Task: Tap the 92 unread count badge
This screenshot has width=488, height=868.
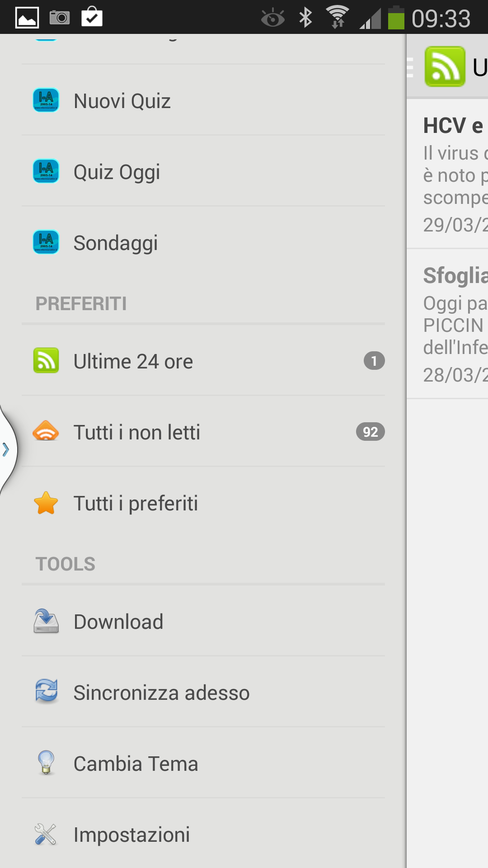Action: 371,432
